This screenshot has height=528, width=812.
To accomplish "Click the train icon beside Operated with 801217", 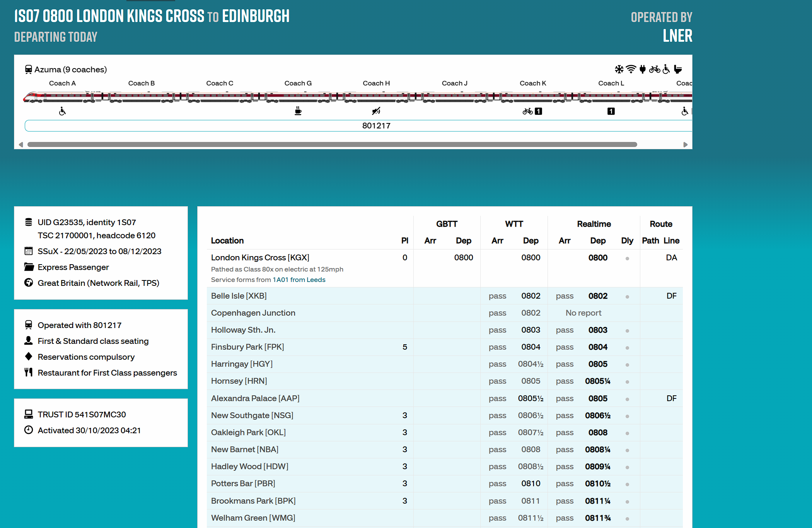I will coord(28,325).
